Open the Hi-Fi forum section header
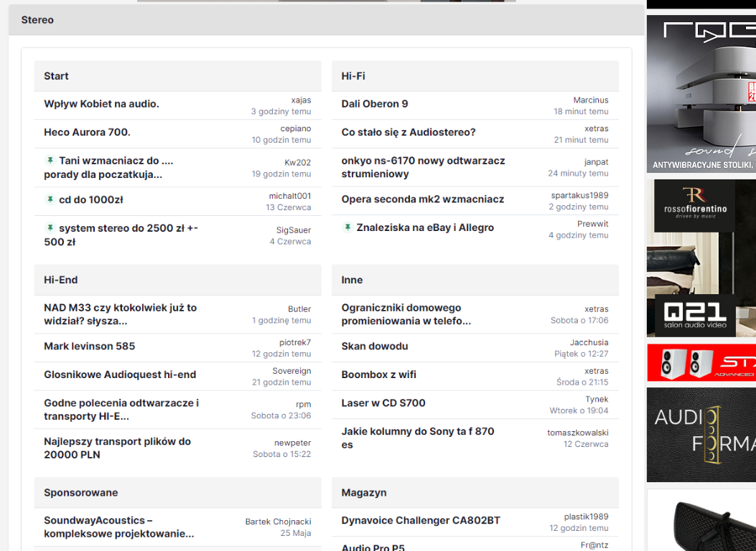756x551 pixels. click(353, 76)
